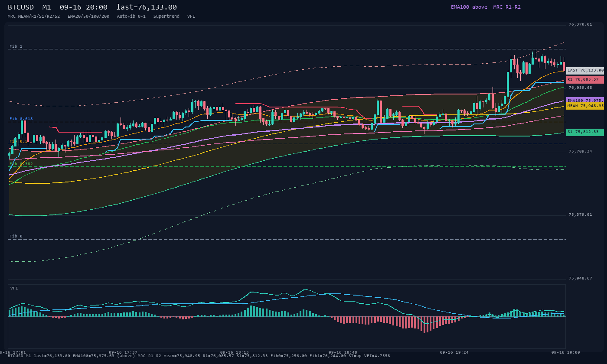Screen dimensions: 607x364
Task: Click the 75,379.01 price axis label
Action: click(580, 214)
